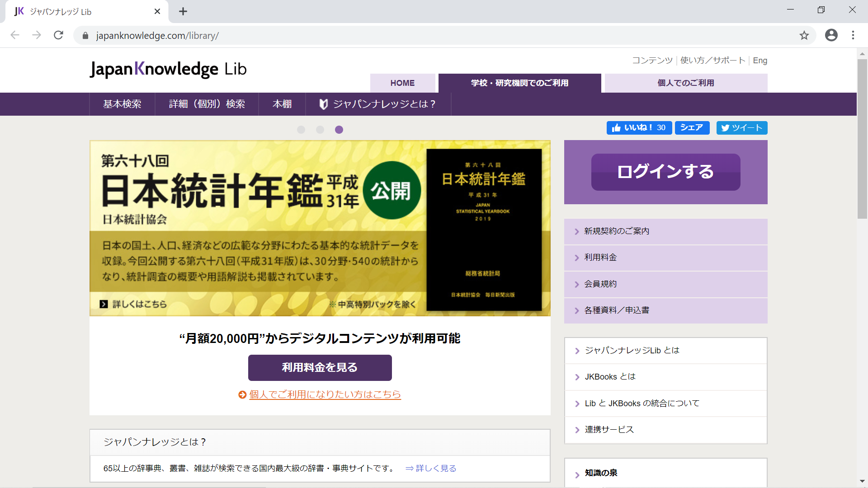Viewport: 868px width, 488px height.
Task: Click the JapanKnowledge Lib logo
Action: point(168,69)
